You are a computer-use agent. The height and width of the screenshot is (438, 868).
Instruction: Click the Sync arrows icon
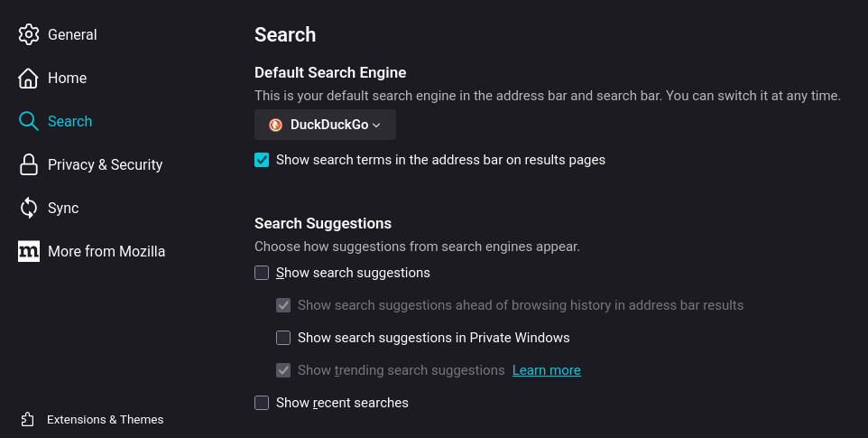[29, 208]
